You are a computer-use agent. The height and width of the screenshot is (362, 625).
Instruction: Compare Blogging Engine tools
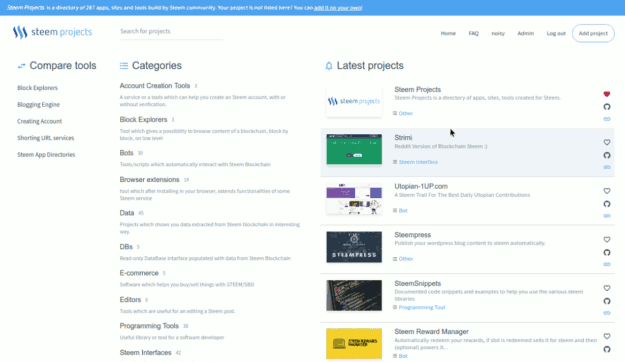(38, 104)
